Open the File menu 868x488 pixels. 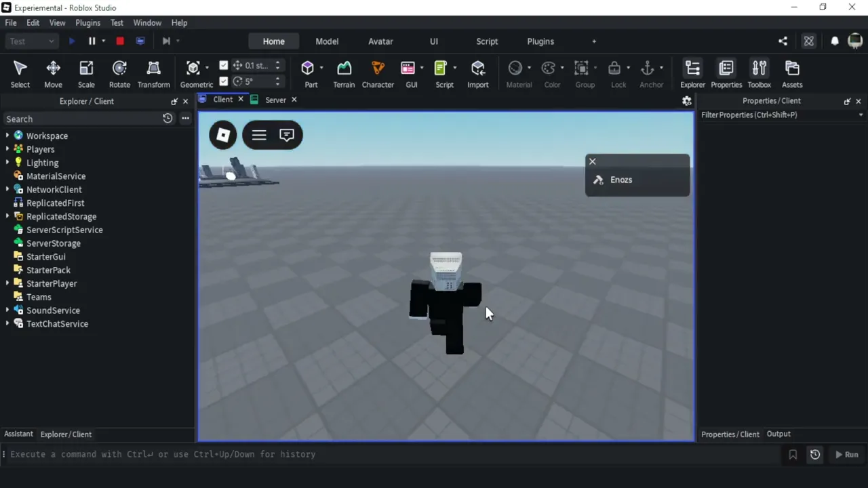click(x=11, y=22)
